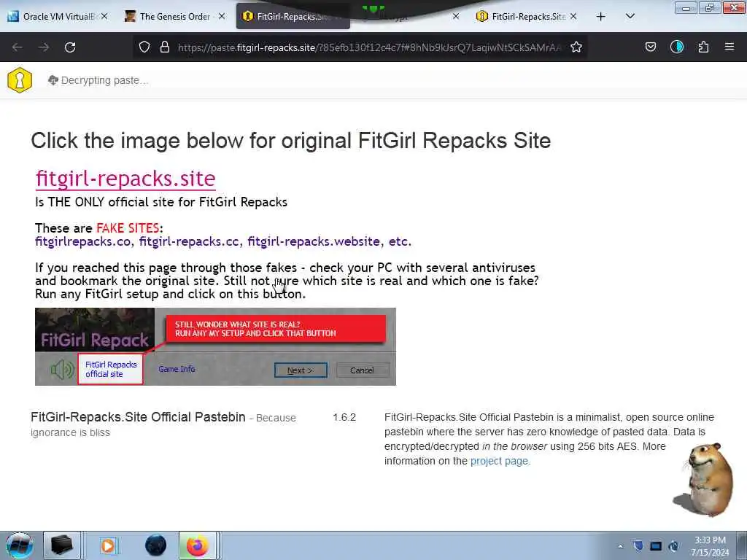This screenshot has width=747, height=560.
Task: Click the FitGirl setup image
Action: pyautogui.click(x=215, y=346)
